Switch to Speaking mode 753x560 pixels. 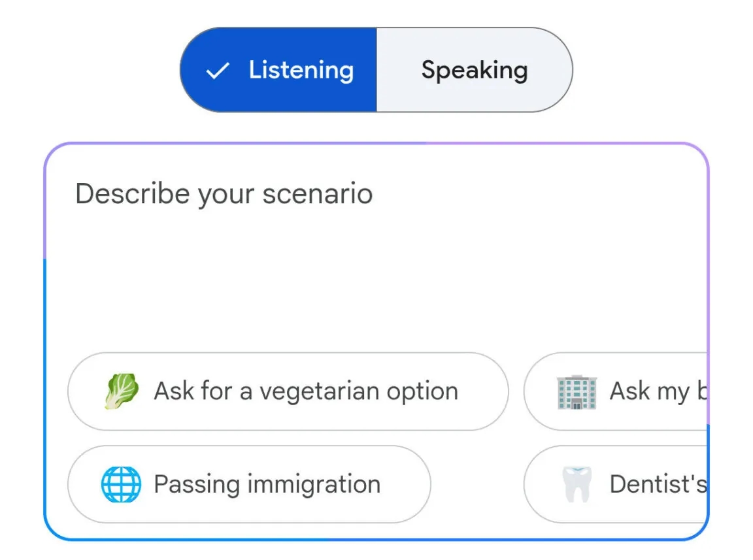point(474,70)
